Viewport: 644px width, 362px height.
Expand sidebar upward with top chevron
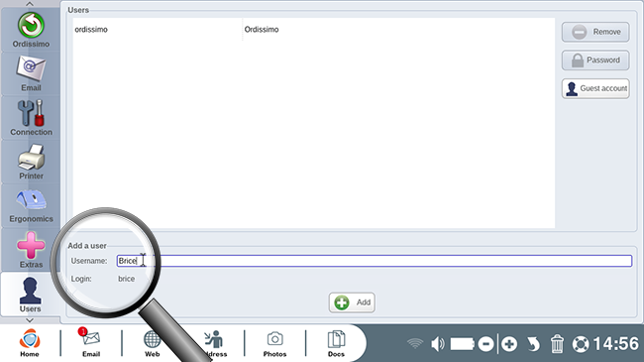click(x=30, y=4)
